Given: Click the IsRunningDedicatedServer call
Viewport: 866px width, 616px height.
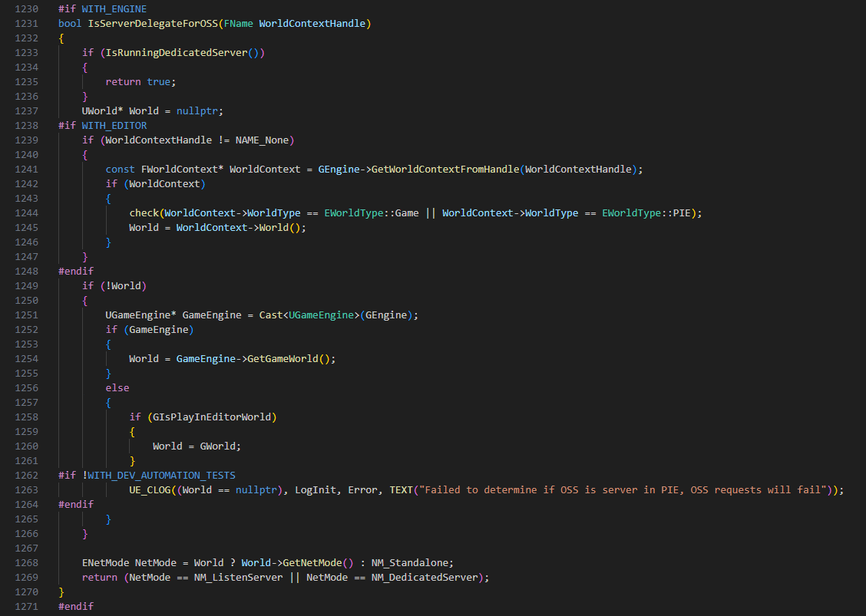Looking at the screenshot, I should point(177,52).
